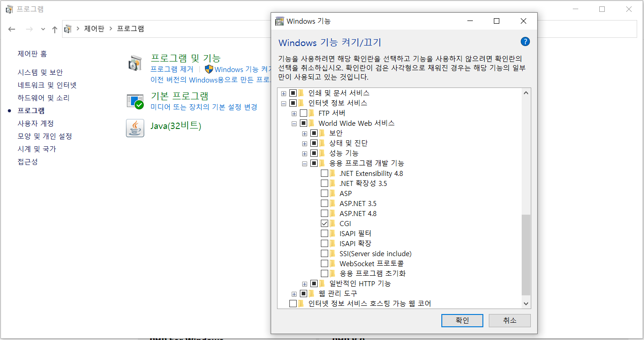Click the up arrow navigation button
Screen dimensions: 644x340
55,29
